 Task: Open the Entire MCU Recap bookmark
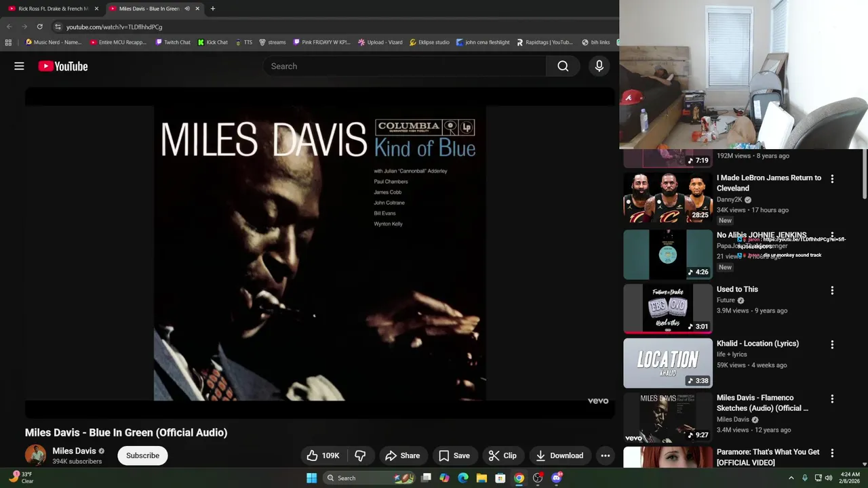click(x=118, y=42)
